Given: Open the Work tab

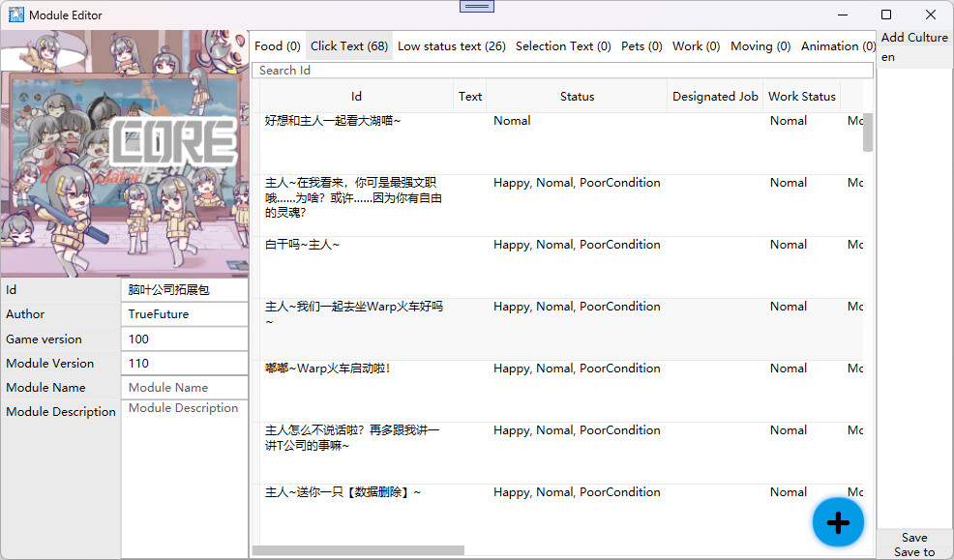Looking at the screenshot, I should (696, 45).
